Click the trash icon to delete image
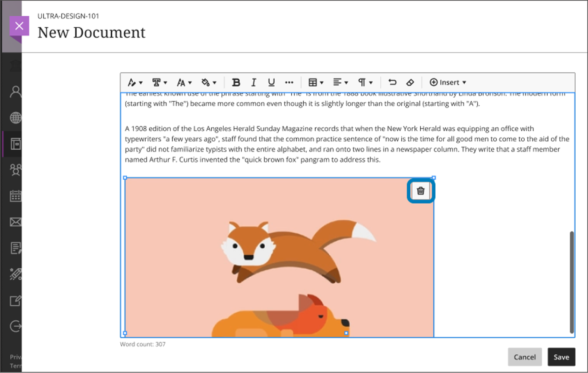The width and height of the screenshot is (588, 373). click(x=421, y=191)
